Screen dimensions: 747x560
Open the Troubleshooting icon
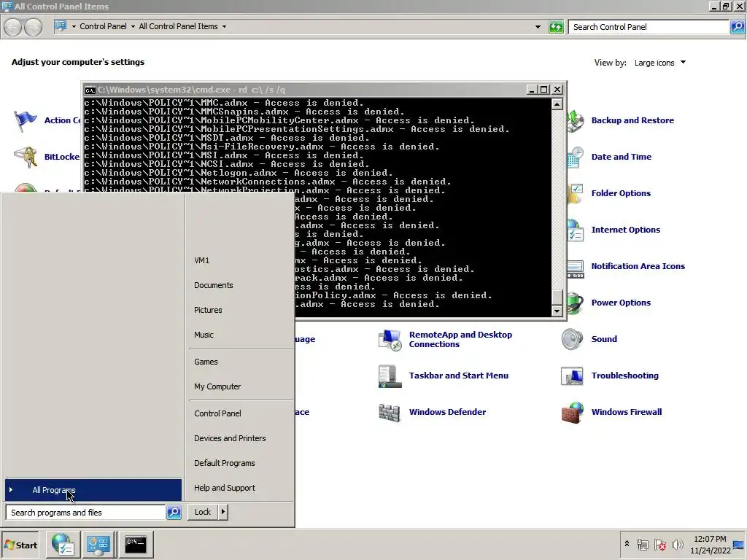[572, 376]
